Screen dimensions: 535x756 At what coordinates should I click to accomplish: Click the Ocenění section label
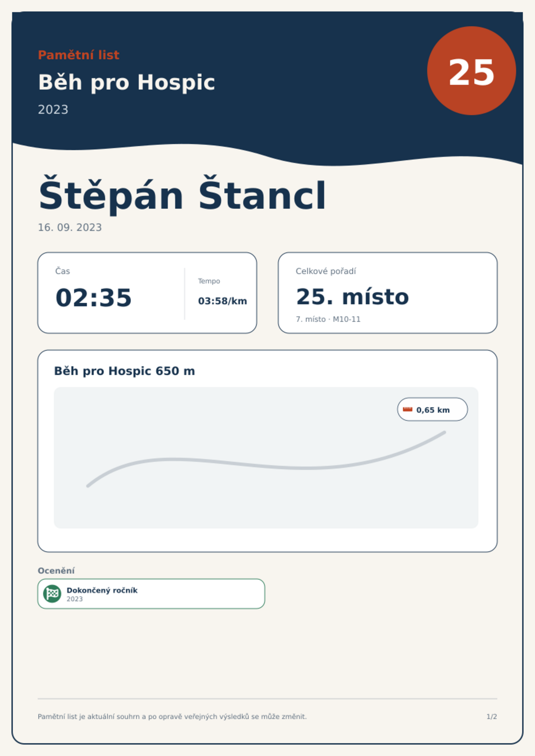(56, 571)
